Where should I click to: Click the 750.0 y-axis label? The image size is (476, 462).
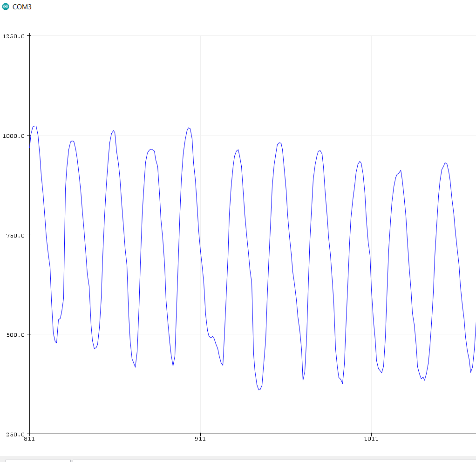(x=15, y=235)
